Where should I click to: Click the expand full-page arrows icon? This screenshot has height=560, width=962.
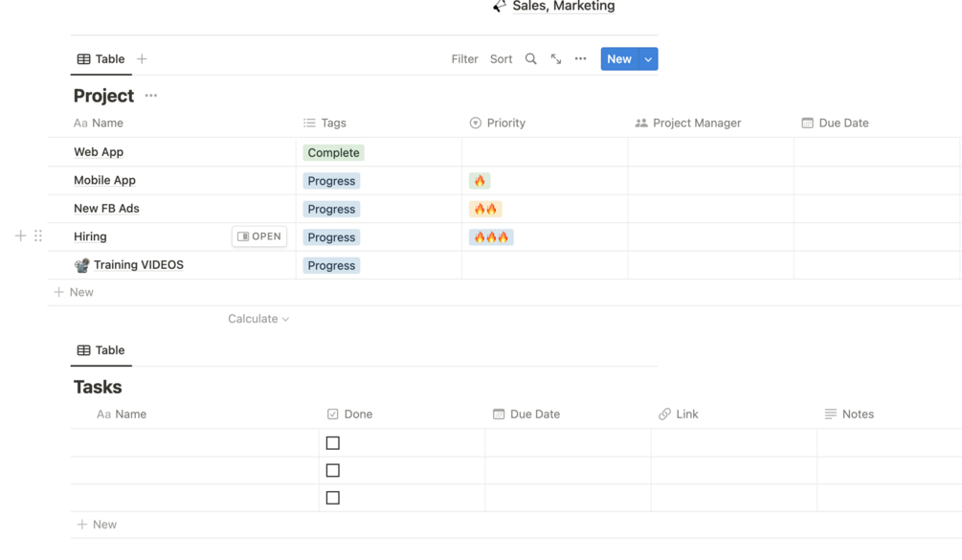click(x=556, y=59)
